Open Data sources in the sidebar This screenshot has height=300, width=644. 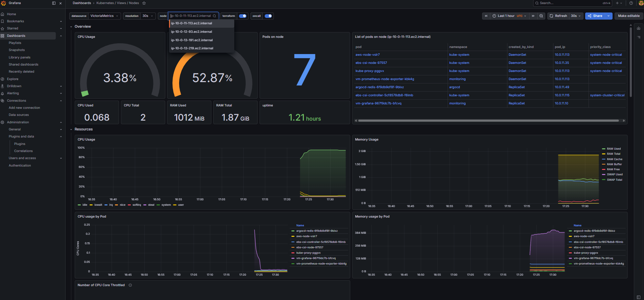[x=19, y=115]
